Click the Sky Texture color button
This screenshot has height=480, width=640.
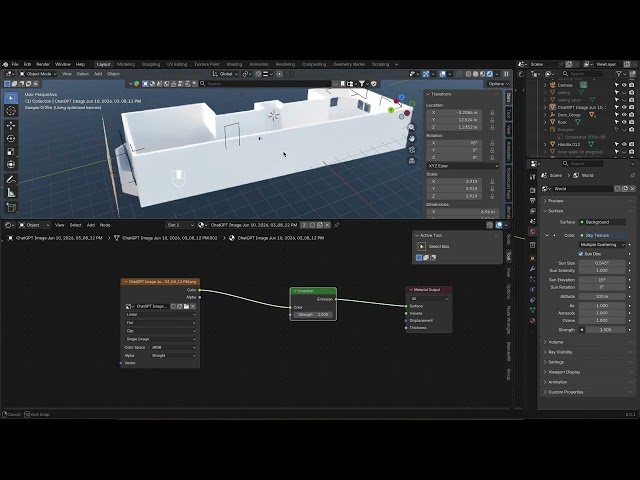tap(602, 236)
